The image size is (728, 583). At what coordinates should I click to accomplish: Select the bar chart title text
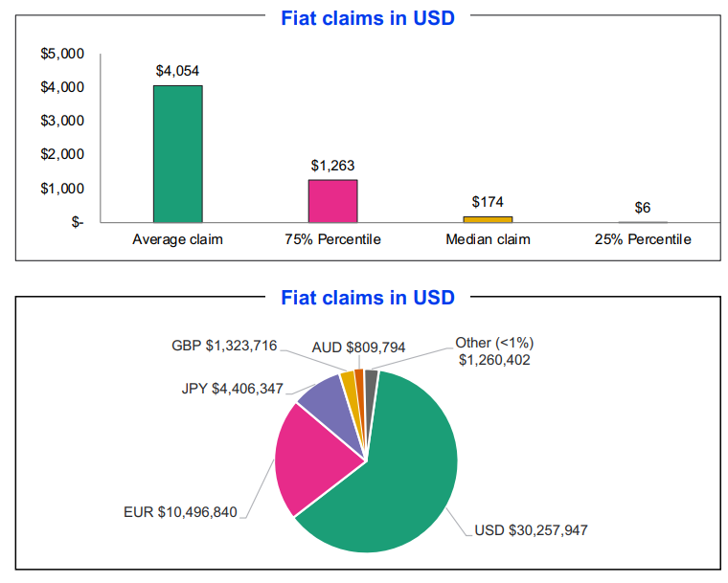click(368, 18)
